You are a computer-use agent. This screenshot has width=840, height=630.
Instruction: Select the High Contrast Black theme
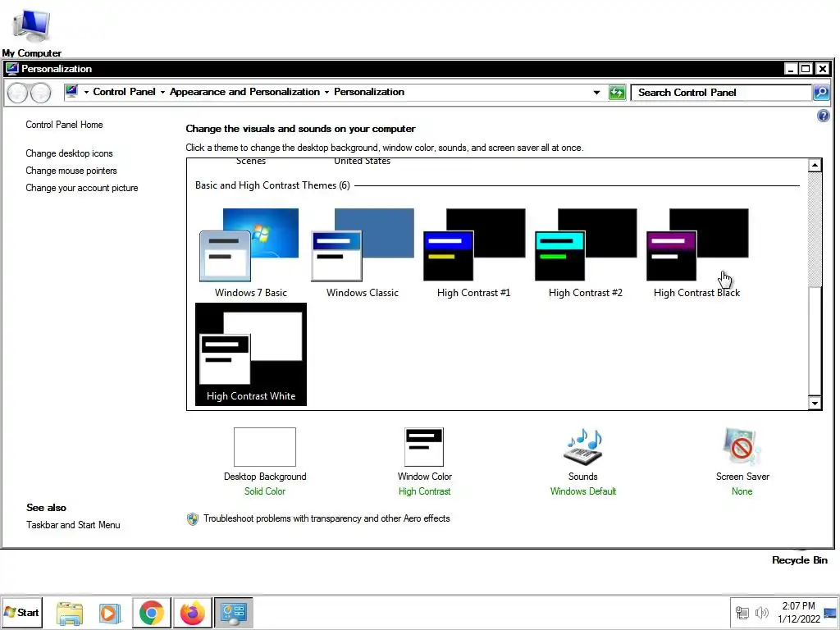coord(696,253)
